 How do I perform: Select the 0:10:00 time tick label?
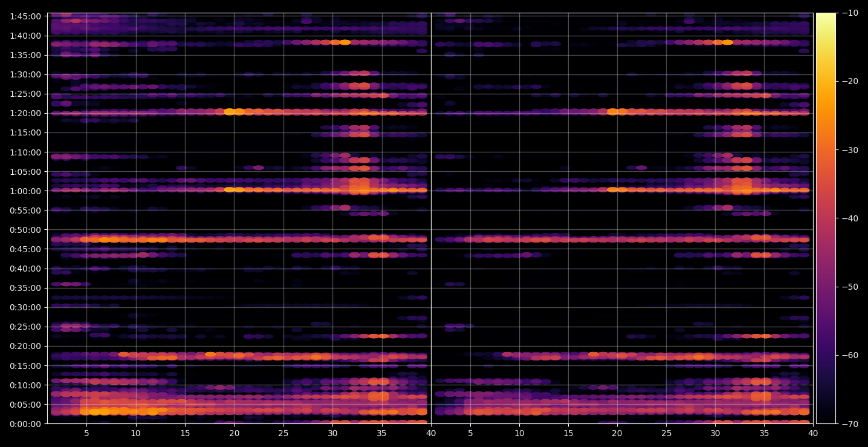click(x=25, y=385)
